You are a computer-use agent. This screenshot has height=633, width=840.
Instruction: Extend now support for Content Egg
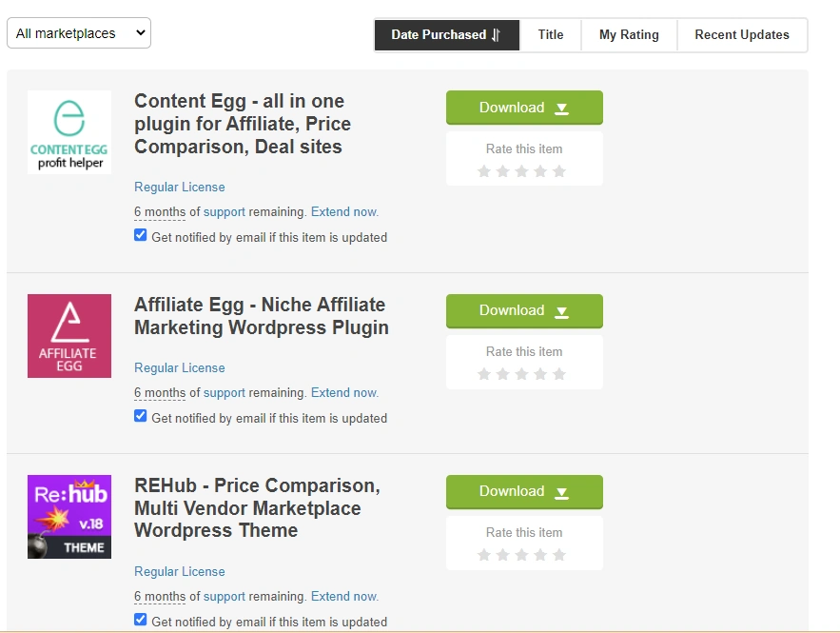tap(344, 211)
